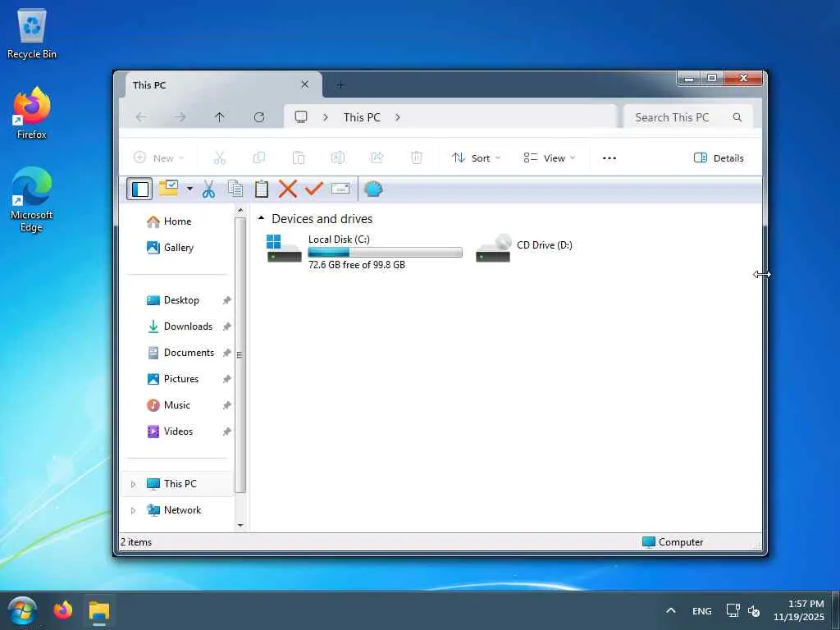Expand chevron after This PC in address bar

click(x=398, y=117)
